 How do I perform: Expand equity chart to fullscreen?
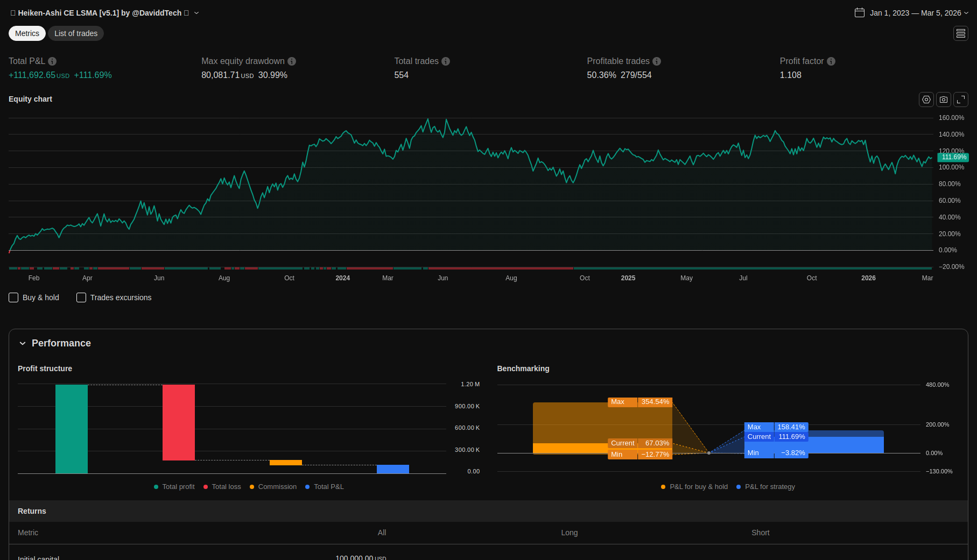tap(960, 100)
